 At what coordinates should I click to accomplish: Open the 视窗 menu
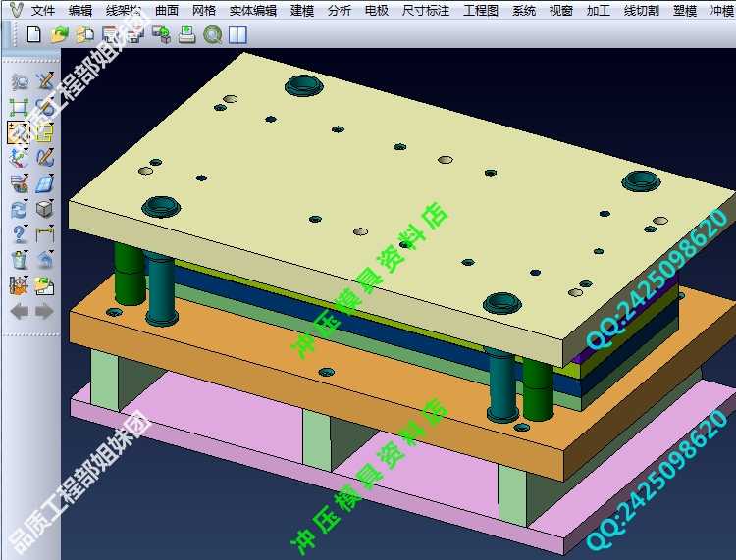pos(561,11)
